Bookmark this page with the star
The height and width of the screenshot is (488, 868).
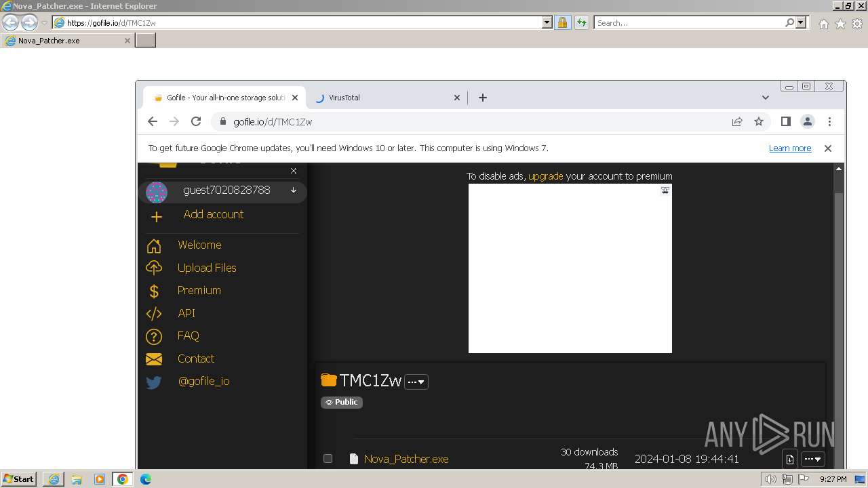(x=759, y=121)
